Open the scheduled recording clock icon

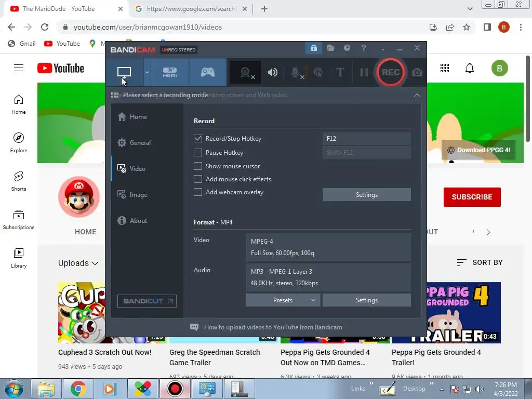(347, 48)
